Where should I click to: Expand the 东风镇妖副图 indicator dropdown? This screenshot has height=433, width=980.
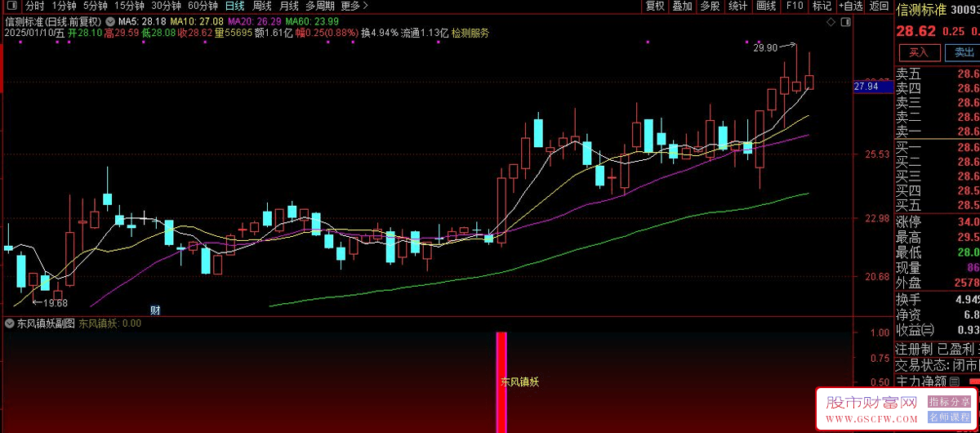[11, 324]
